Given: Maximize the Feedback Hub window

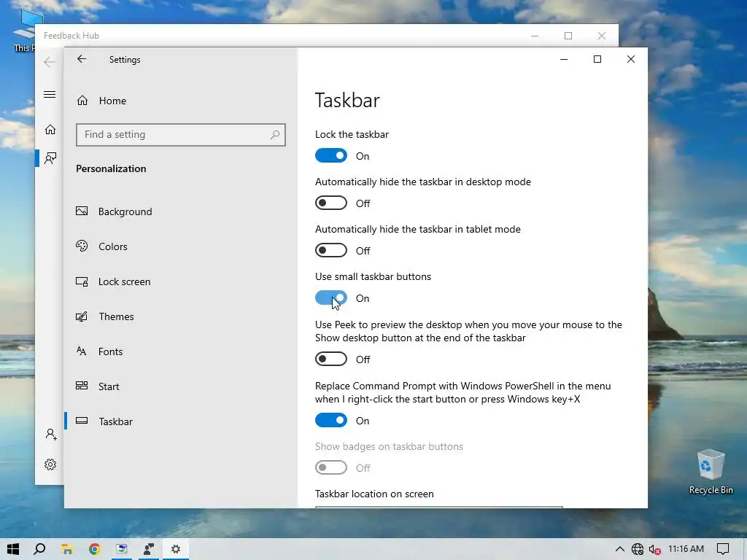Looking at the screenshot, I should pos(568,36).
